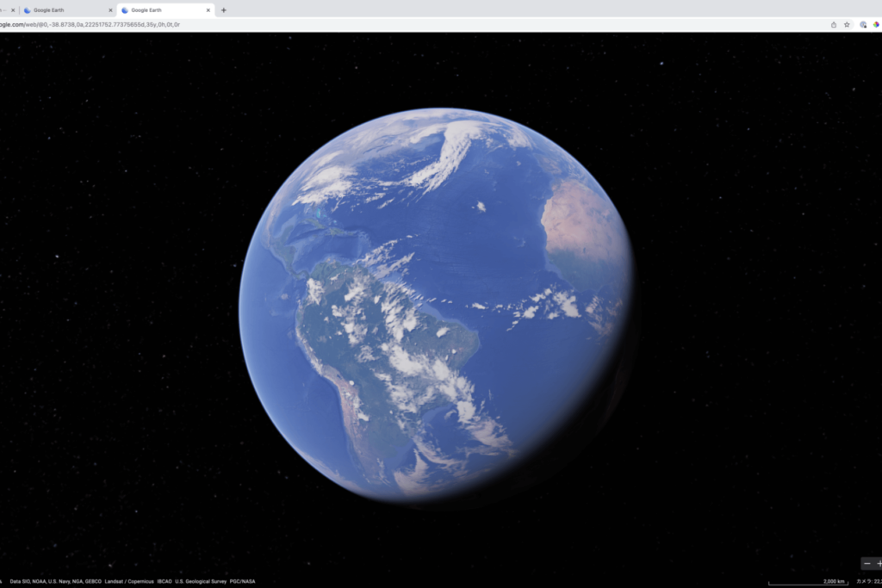
Task: Select the active Google Earth tab
Action: [x=159, y=10]
